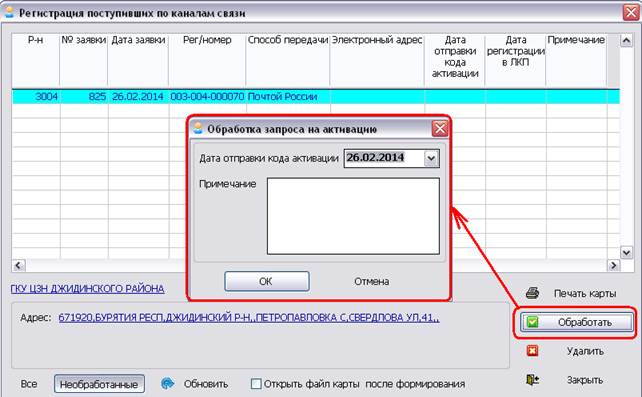642x397 pixels.
Task: Open the address link 671920, БУРЯТИЯ РЕСП
Action: (249, 318)
